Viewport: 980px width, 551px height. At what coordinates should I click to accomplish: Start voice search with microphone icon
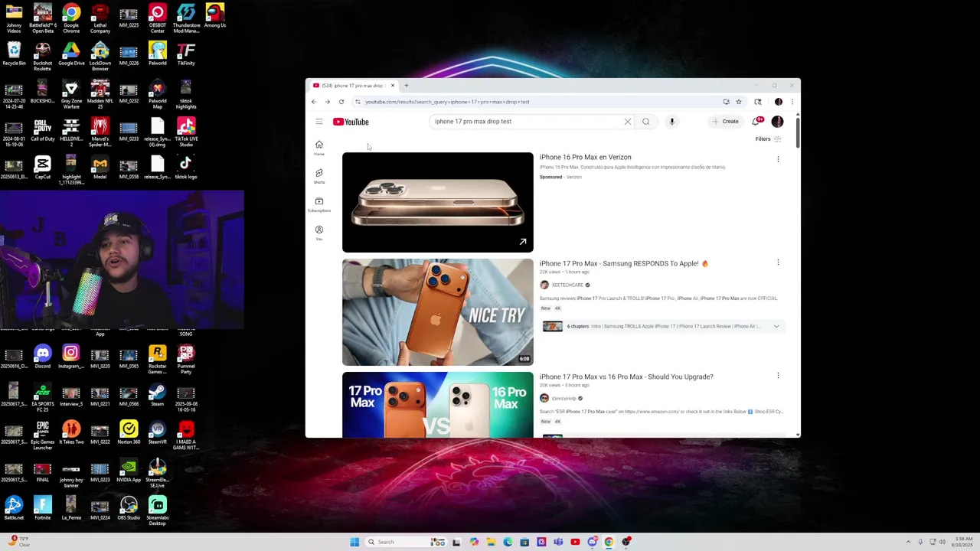(672, 122)
